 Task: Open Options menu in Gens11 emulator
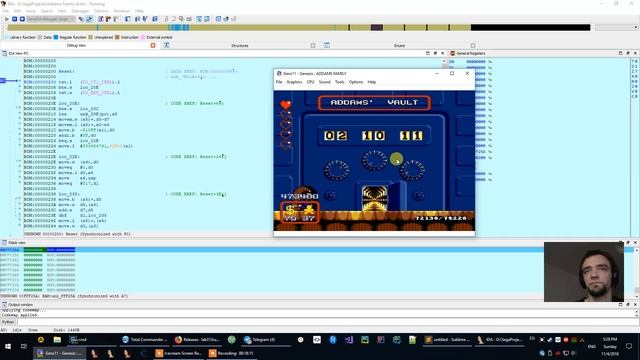click(356, 82)
